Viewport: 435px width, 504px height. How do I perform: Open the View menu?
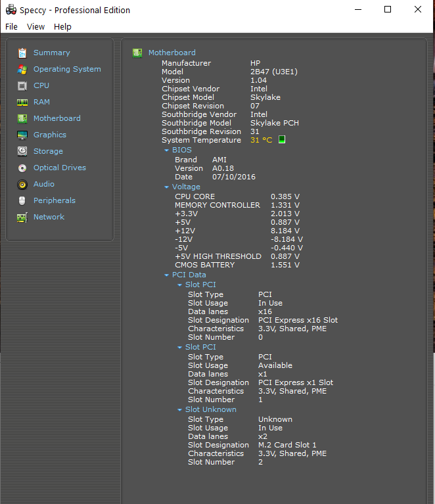(35, 26)
